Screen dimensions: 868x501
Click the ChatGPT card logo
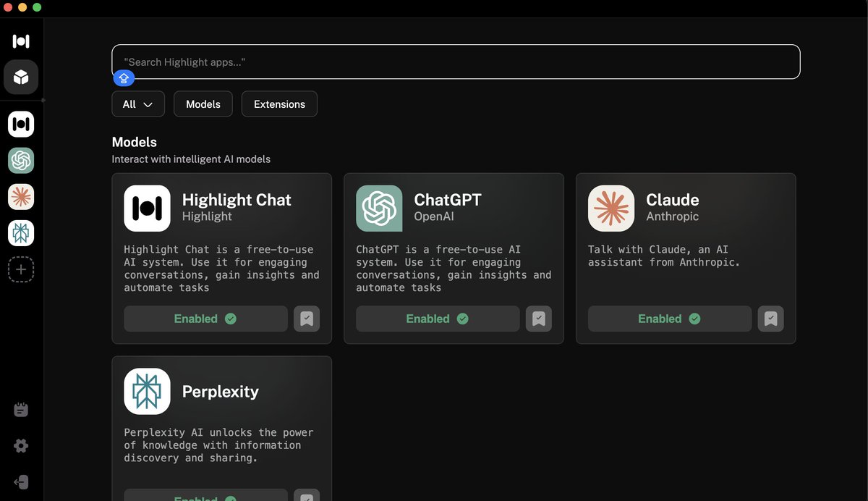[379, 209]
